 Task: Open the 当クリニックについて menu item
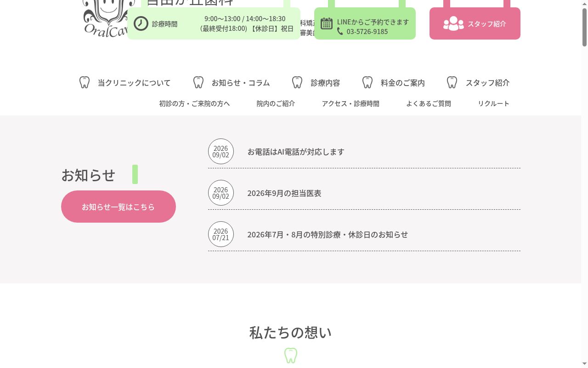click(134, 83)
